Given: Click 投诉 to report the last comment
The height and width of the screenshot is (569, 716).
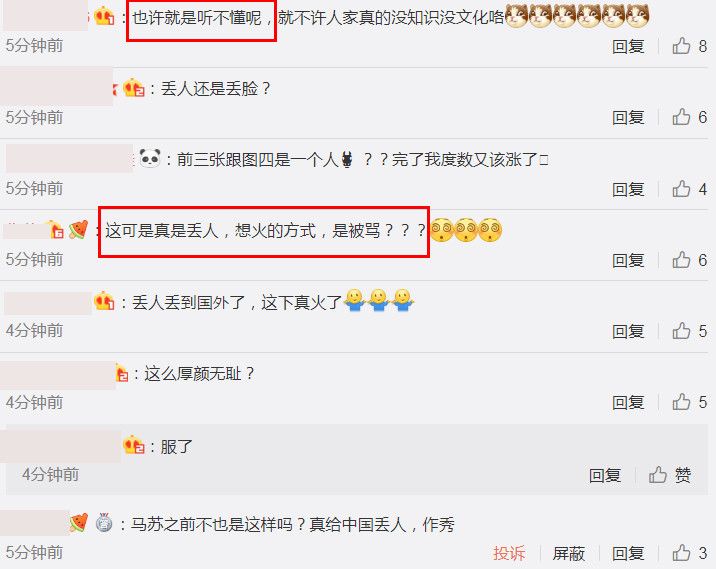Looking at the screenshot, I should 509,553.
